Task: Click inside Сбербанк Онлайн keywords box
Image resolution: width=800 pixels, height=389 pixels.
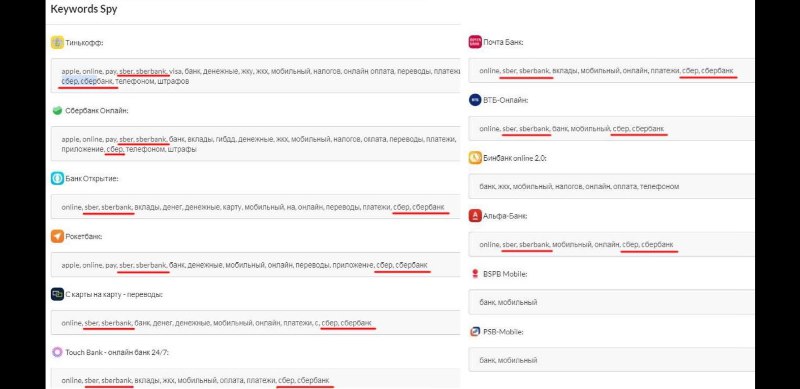Action: 256,144
